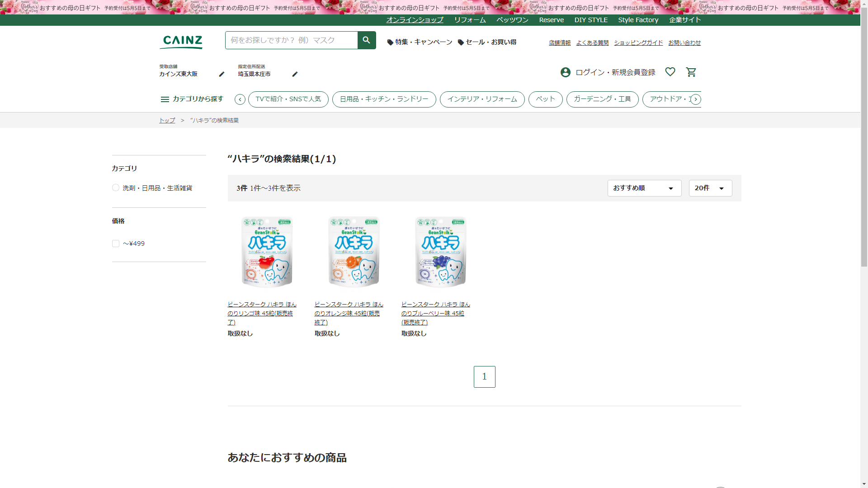Image resolution: width=868 pixels, height=488 pixels.
Task: Open the favorites heart icon
Action: pos(670,72)
